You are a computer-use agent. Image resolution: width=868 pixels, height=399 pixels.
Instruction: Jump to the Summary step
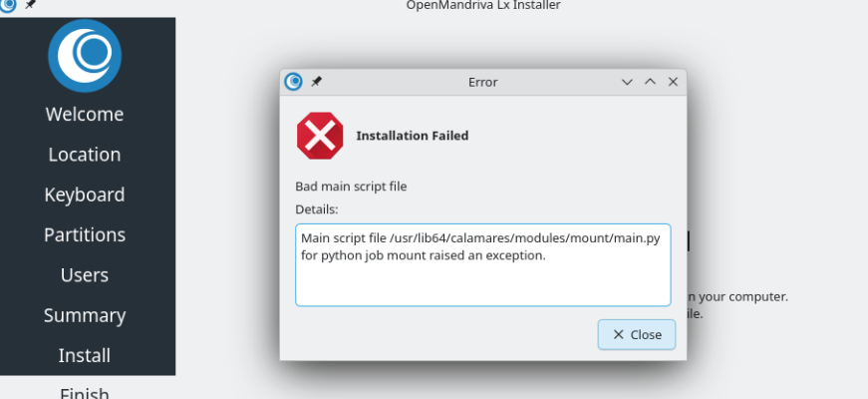point(85,315)
